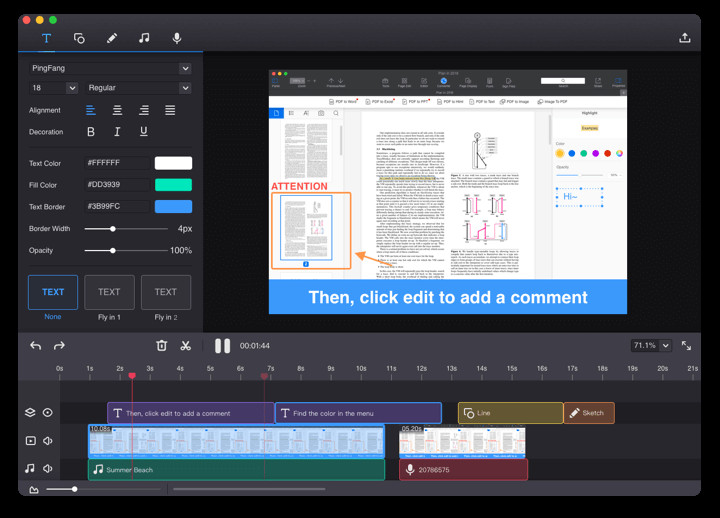The width and height of the screenshot is (720, 518).
Task: Select the Text tool tab
Action: pos(46,38)
